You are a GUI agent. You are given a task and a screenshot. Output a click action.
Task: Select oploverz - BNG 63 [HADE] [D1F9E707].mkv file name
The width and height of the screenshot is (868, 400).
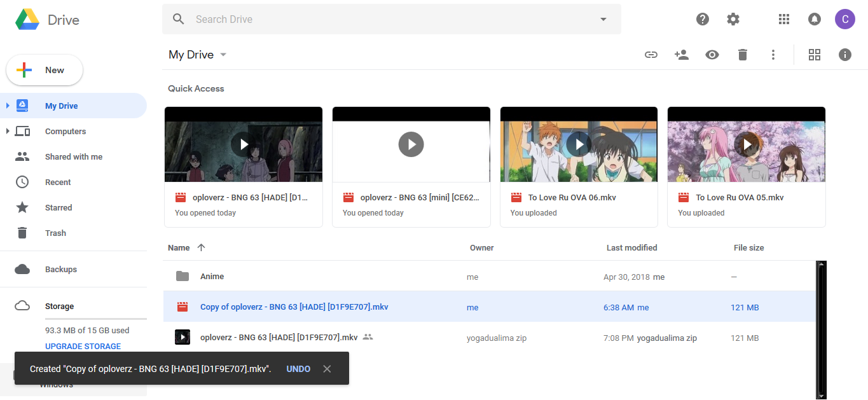[279, 337]
